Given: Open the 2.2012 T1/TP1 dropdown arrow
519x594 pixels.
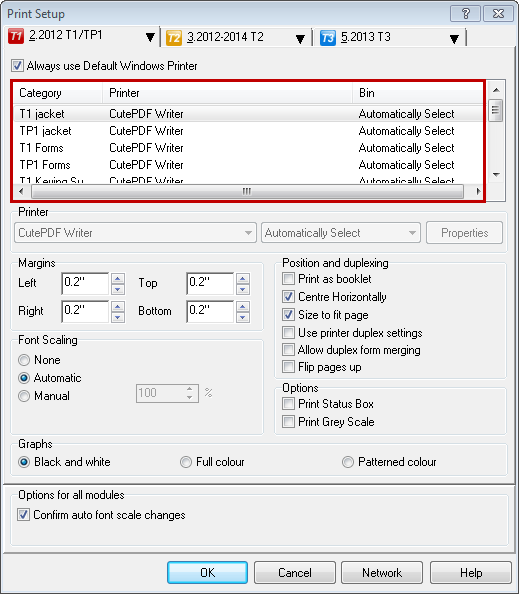Looking at the screenshot, I should point(150,37).
